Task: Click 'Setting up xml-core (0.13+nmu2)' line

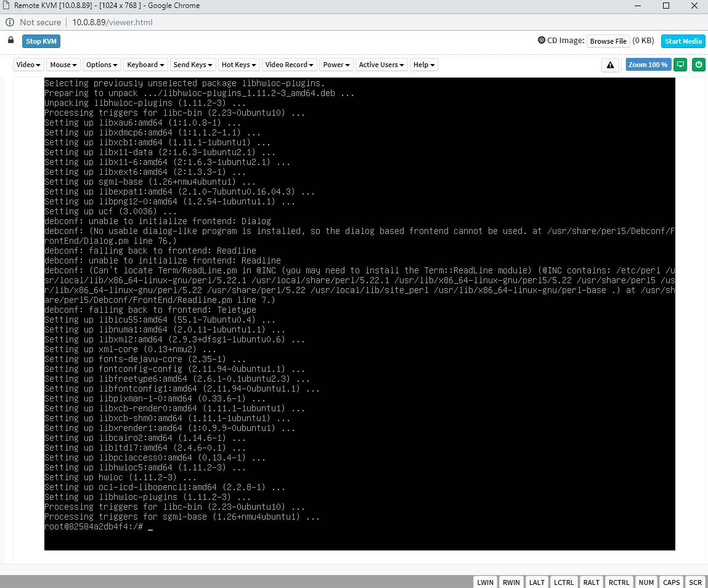Action: [130, 349]
